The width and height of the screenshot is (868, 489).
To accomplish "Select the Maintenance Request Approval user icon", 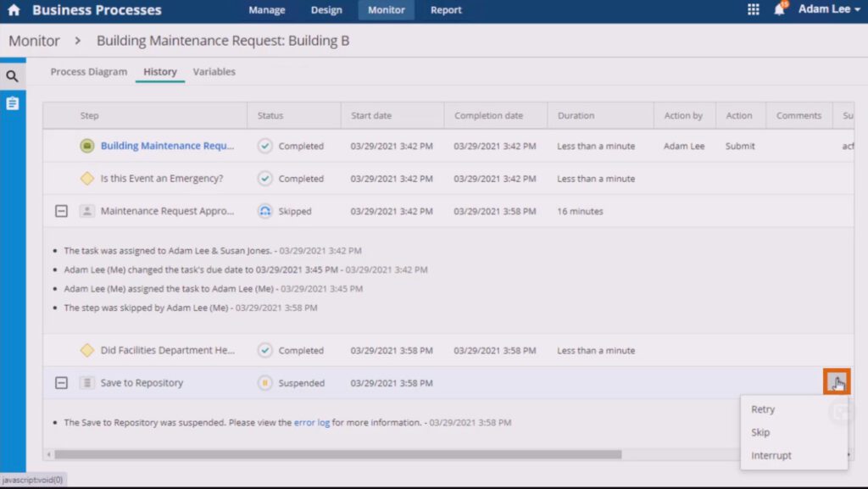I will (87, 211).
